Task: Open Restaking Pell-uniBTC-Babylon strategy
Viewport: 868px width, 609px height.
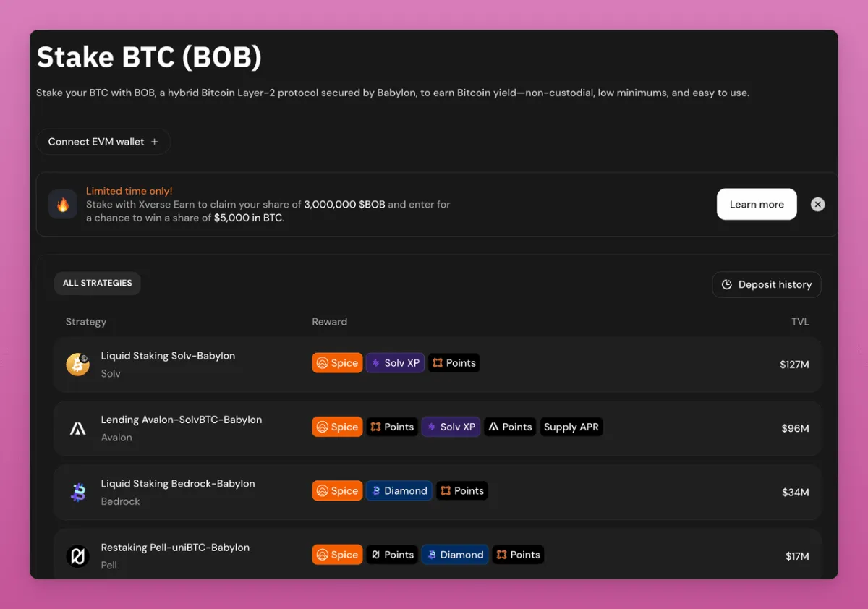Action: point(175,548)
